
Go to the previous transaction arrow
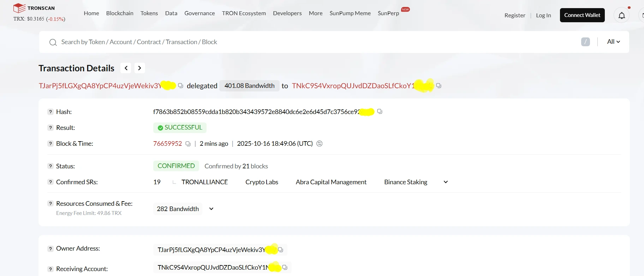point(126,68)
